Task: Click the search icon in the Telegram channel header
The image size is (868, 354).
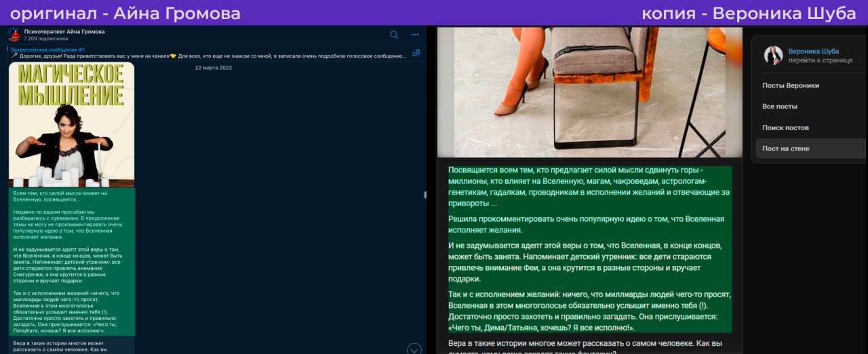Action: [x=394, y=35]
